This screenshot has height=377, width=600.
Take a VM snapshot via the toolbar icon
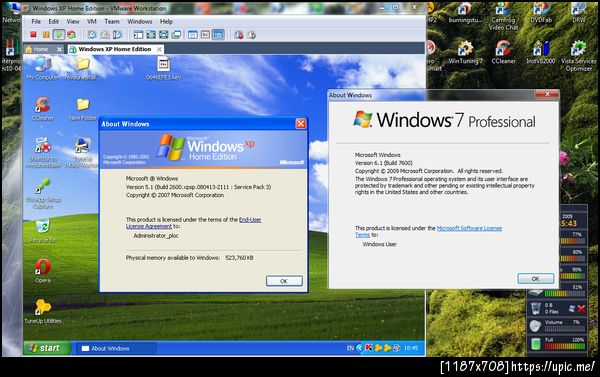92,35
